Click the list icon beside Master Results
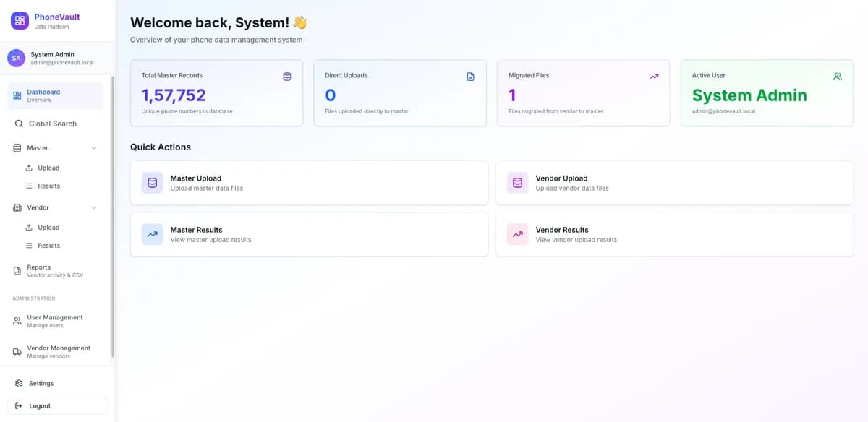868x422 pixels. pos(29,186)
